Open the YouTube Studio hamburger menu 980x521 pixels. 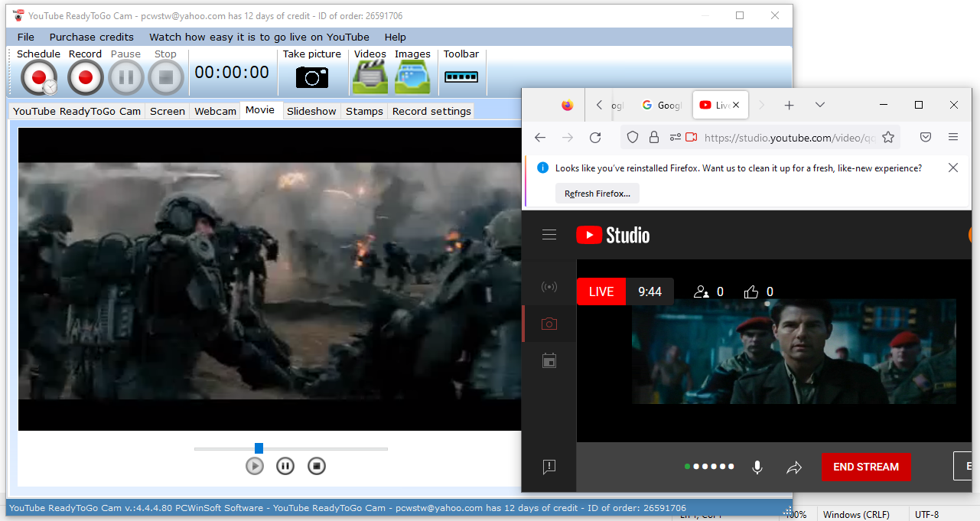tap(549, 235)
